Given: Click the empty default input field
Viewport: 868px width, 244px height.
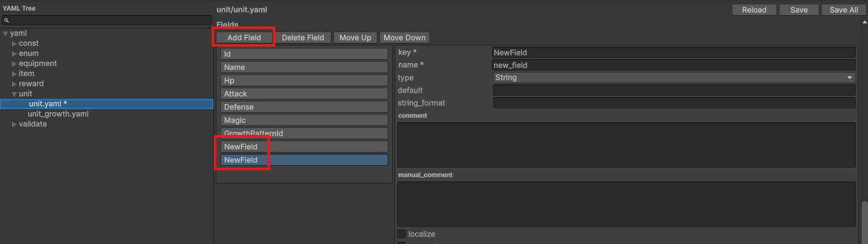Looking at the screenshot, I should [x=674, y=90].
